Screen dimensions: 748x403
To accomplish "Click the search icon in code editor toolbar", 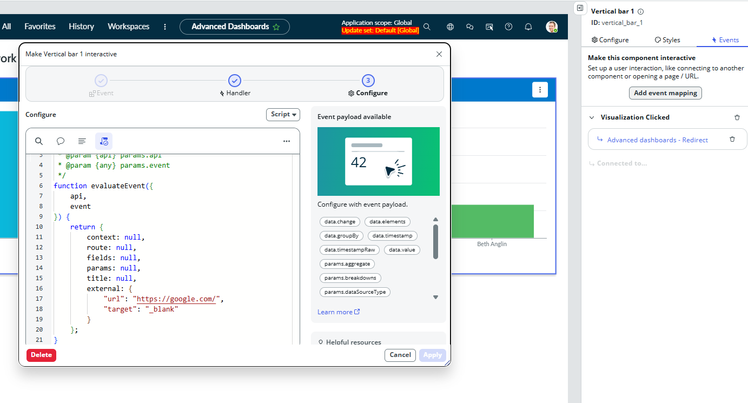I will [x=39, y=141].
